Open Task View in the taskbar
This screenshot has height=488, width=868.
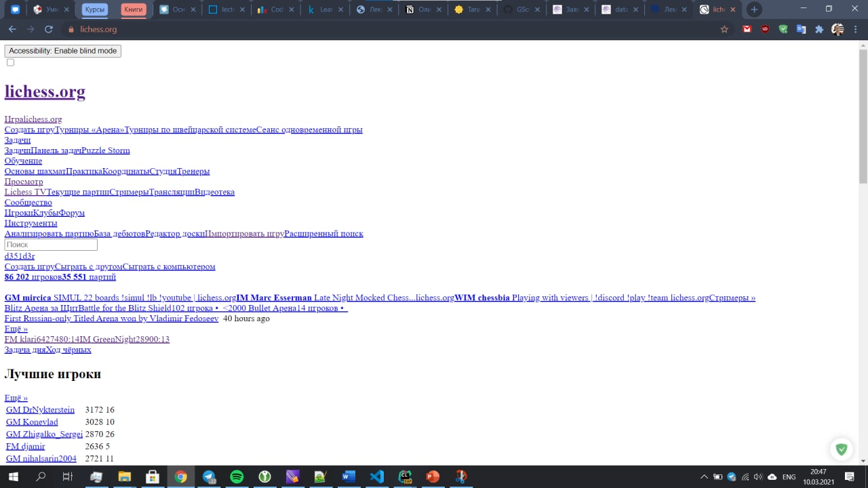pos(68,476)
